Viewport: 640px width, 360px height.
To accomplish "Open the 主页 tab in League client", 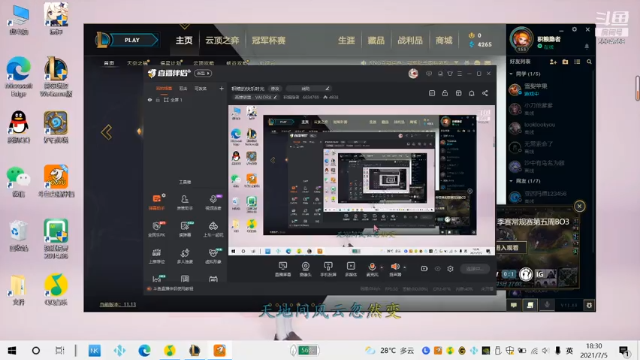I will tap(184, 40).
